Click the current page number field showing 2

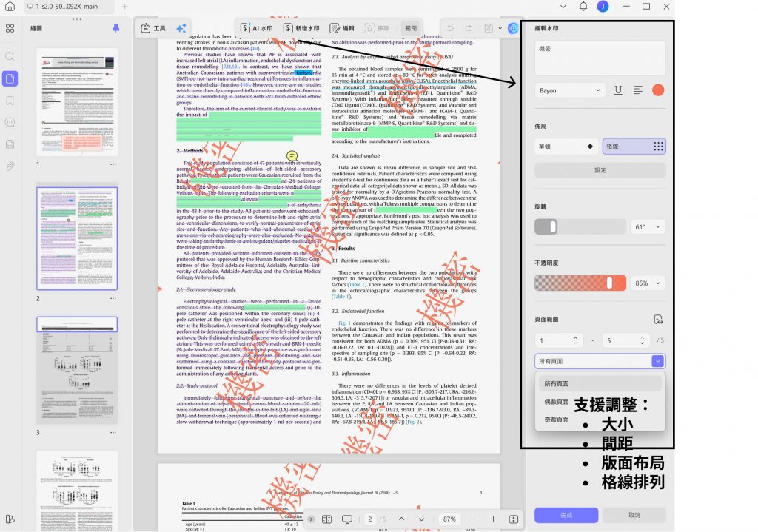coord(370,519)
